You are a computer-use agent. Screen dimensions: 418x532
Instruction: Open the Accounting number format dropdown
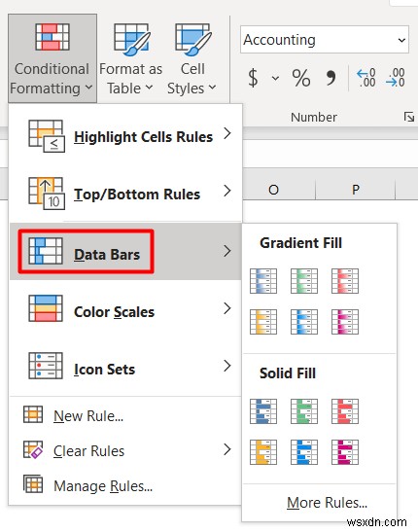[401, 40]
